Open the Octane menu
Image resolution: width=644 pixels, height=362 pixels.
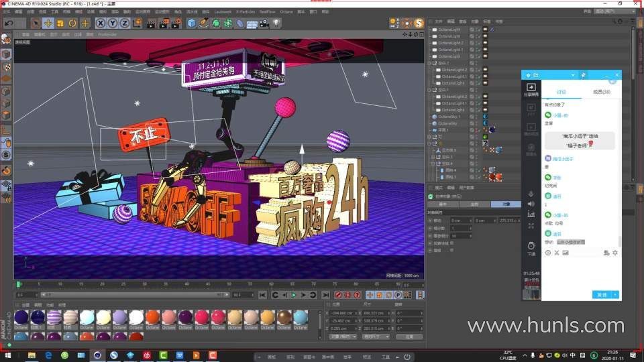[x=286, y=11]
